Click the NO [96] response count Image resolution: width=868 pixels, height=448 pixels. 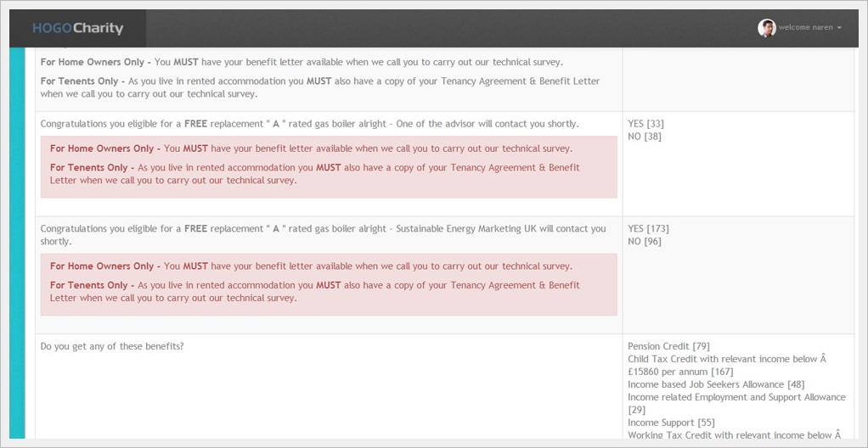644,242
